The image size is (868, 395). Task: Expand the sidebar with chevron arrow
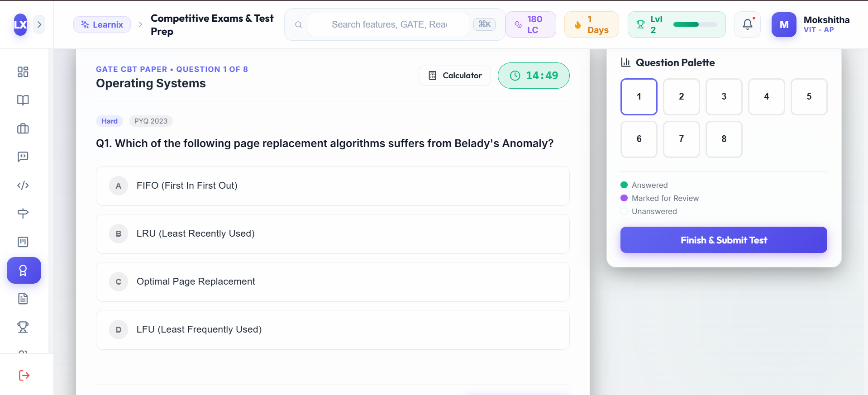coord(39,24)
